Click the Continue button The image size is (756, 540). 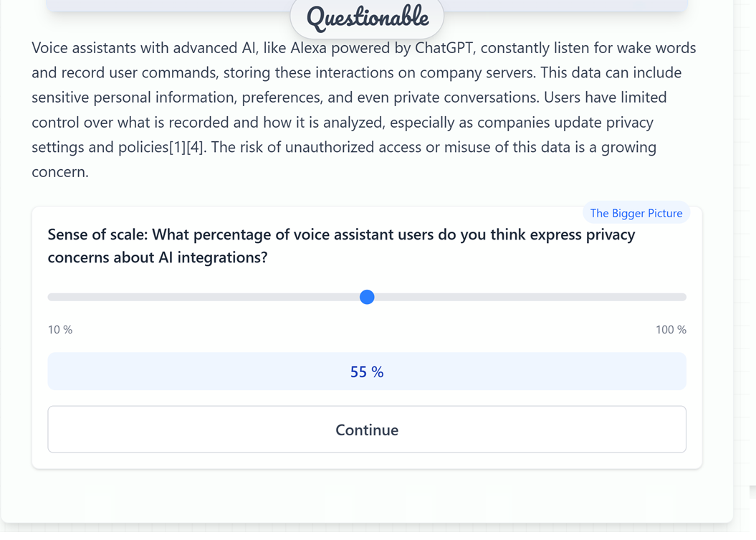pos(367,430)
